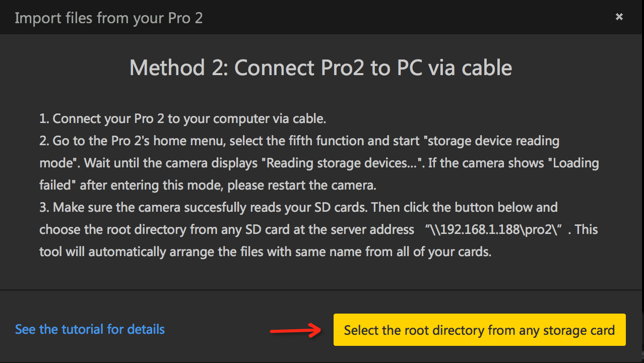Click the quoted 'storage device reading' text

493,141
